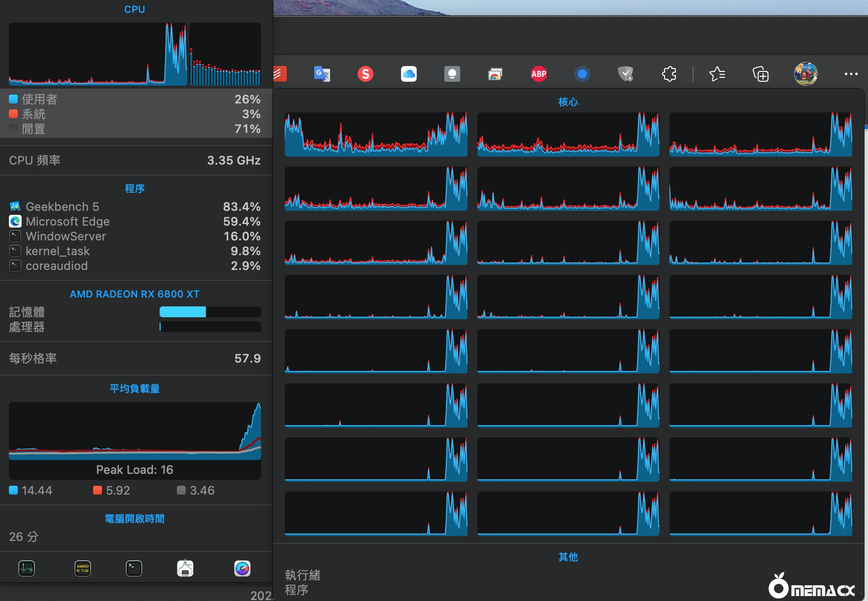This screenshot has width=868, height=601.
Task: Open the Console app icon
Action: [x=83, y=568]
